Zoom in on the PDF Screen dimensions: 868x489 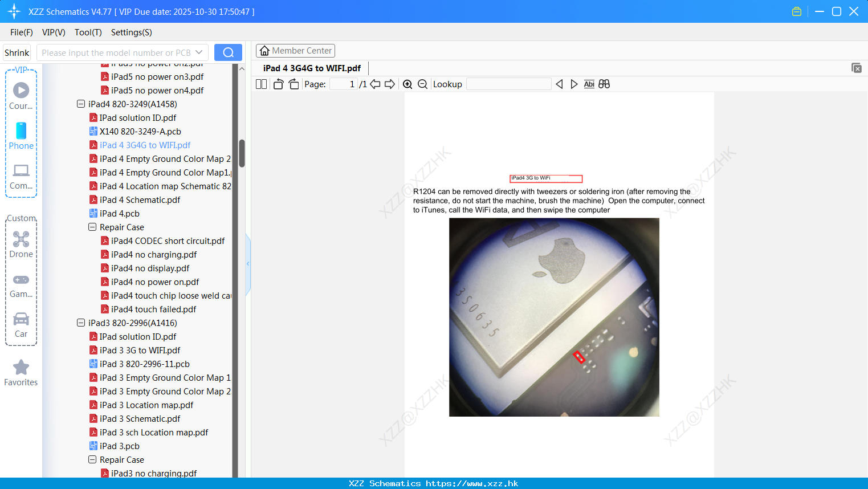click(x=407, y=84)
